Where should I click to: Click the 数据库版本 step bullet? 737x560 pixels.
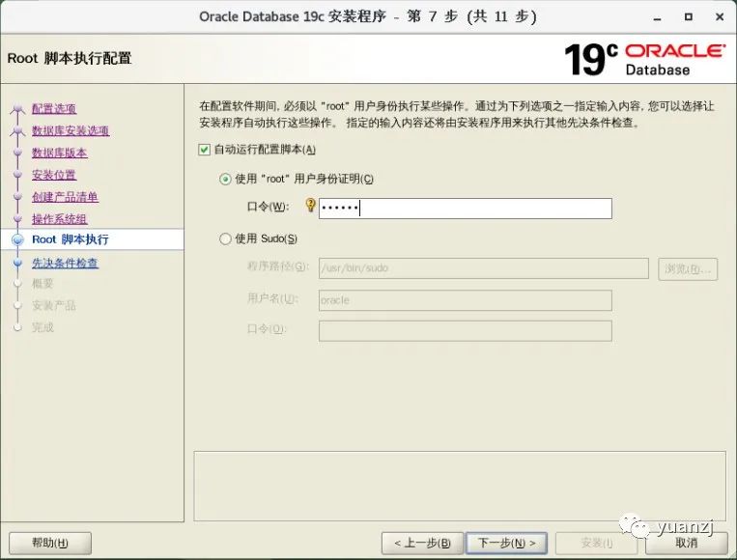pyautogui.click(x=17, y=153)
